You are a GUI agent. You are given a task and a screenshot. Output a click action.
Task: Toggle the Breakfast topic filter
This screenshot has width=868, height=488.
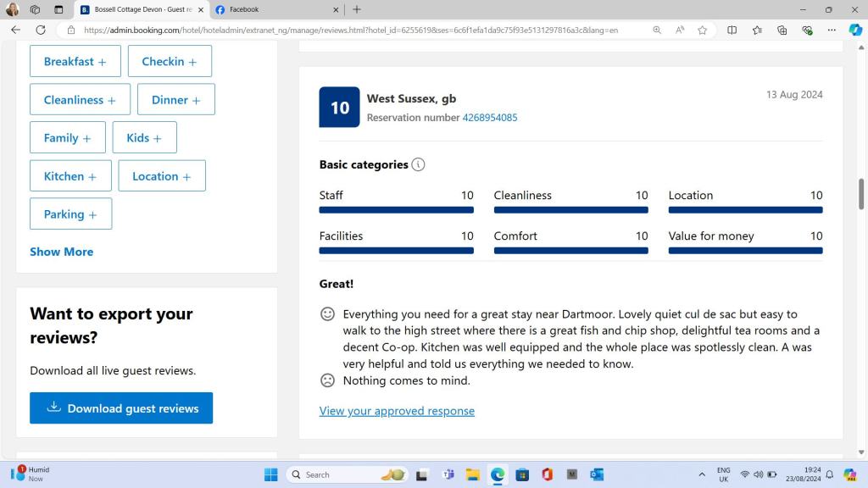75,62
